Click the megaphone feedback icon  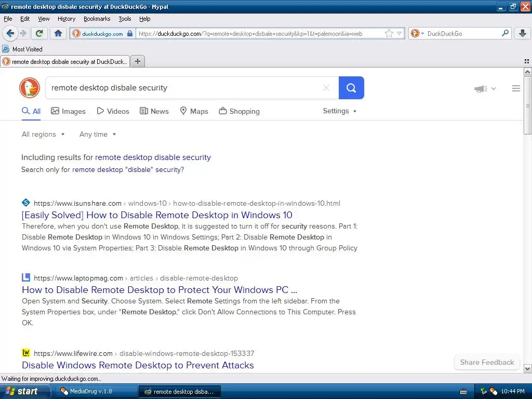481,88
